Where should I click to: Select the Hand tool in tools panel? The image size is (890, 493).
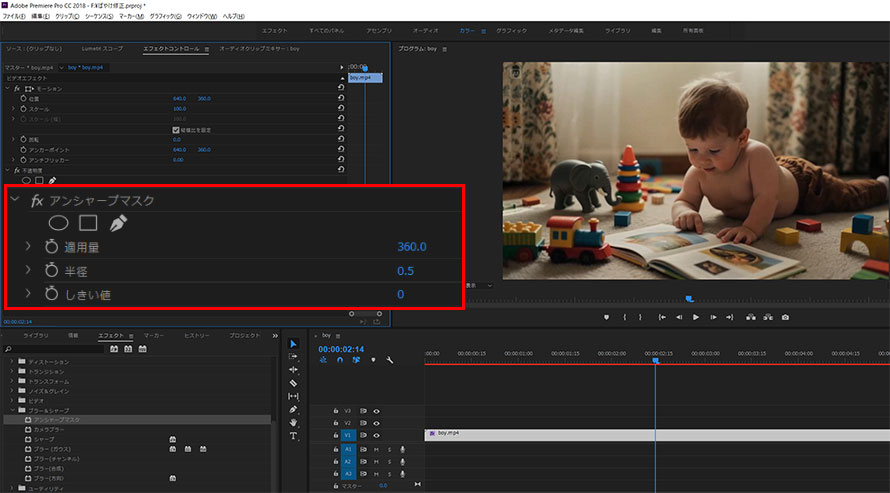tap(293, 423)
